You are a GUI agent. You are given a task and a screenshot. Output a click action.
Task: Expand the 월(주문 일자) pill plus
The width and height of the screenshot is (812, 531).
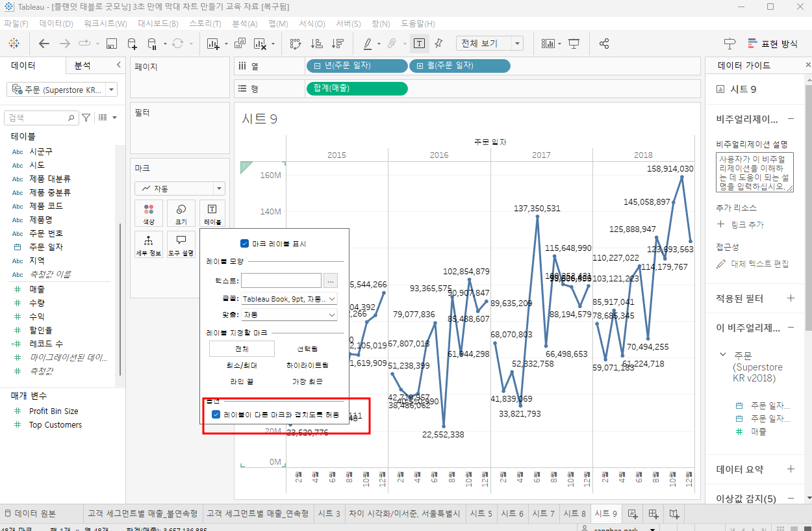420,66
